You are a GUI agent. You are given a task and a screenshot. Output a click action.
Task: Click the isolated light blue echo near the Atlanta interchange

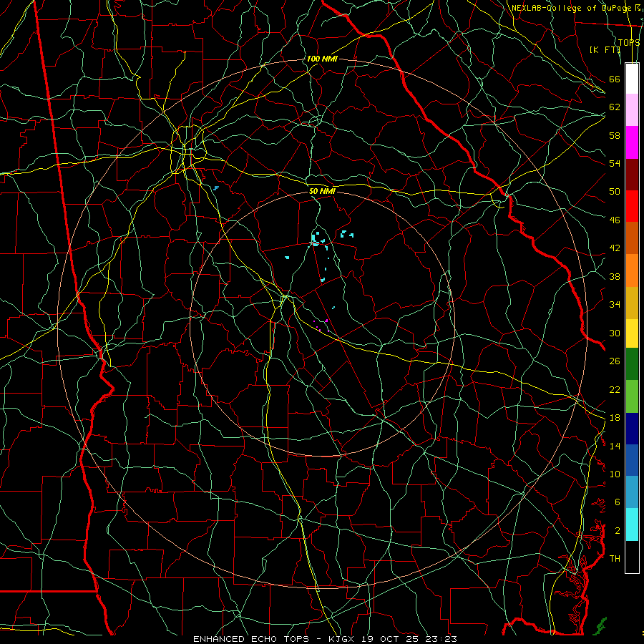tap(216, 188)
